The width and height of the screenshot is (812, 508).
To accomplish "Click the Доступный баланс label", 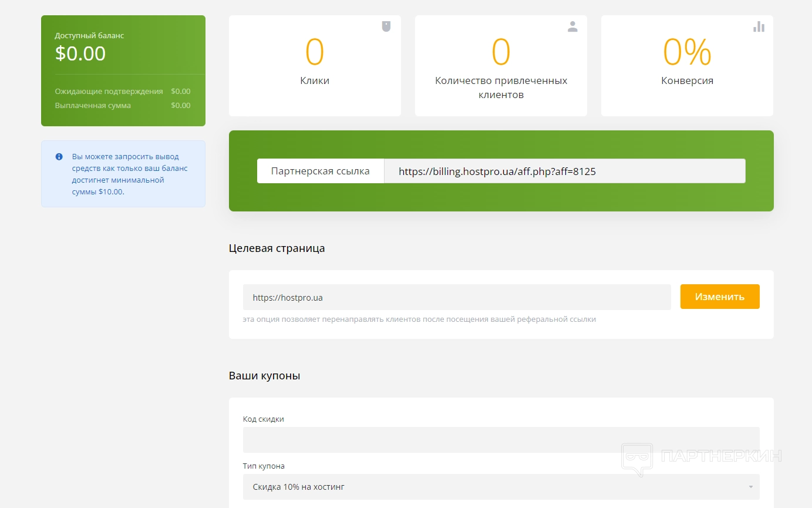I will pyautogui.click(x=89, y=36).
